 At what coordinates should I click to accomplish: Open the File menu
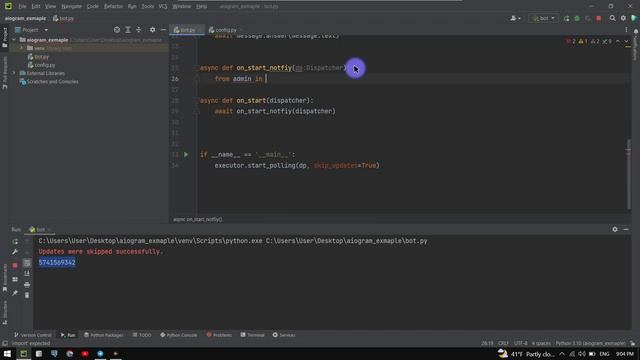tap(22, 7)
